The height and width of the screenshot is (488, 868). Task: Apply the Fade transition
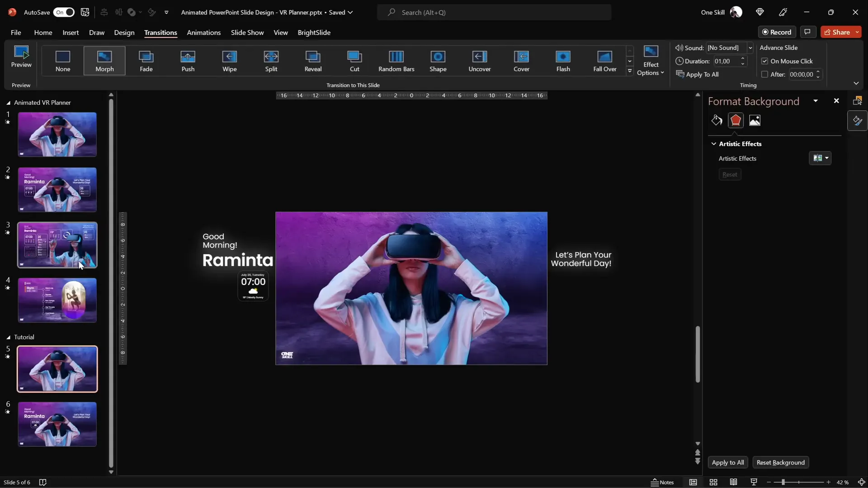pos(146,61)
